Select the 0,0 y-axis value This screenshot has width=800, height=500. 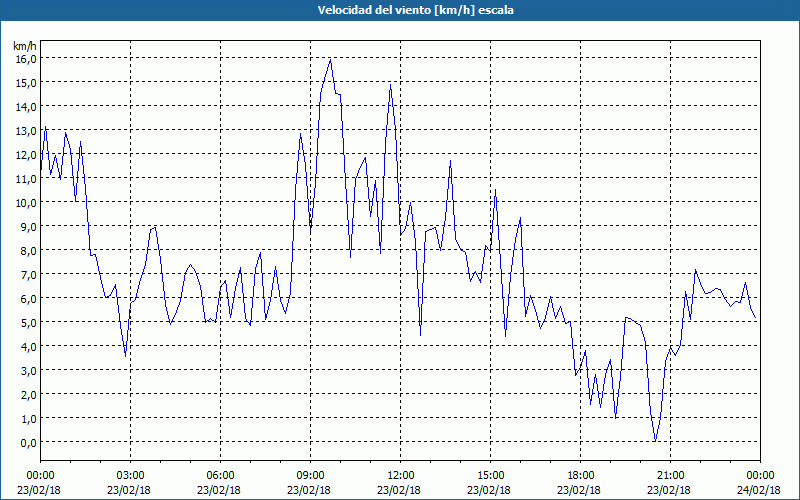pos(30,442)
